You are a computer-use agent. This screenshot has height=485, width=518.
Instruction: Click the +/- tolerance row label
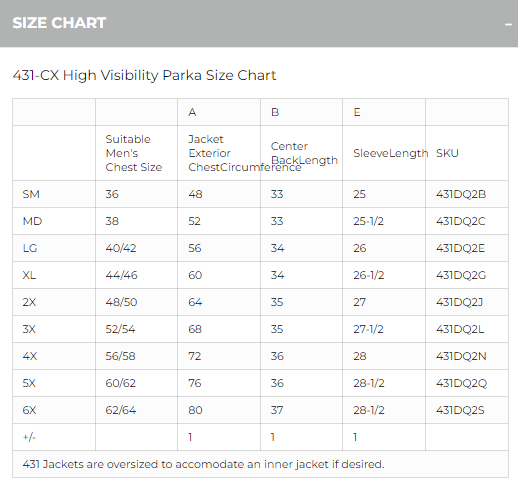pos(29,437)
